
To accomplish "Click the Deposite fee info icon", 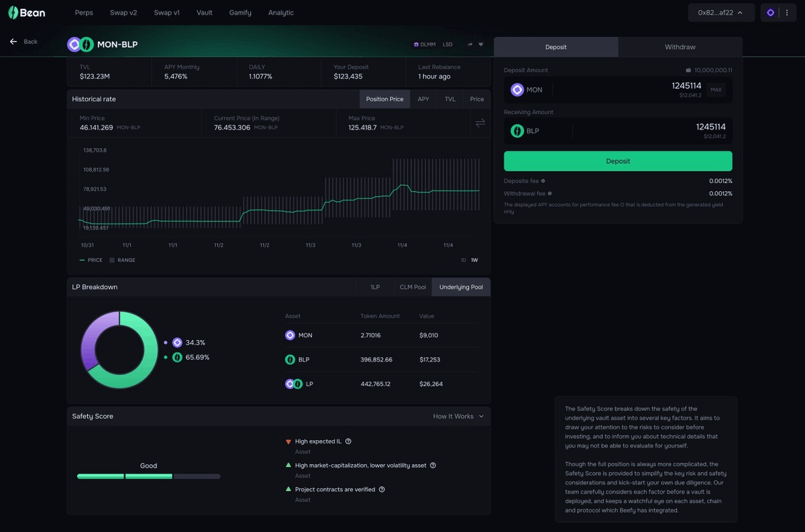I will point(543,181).
